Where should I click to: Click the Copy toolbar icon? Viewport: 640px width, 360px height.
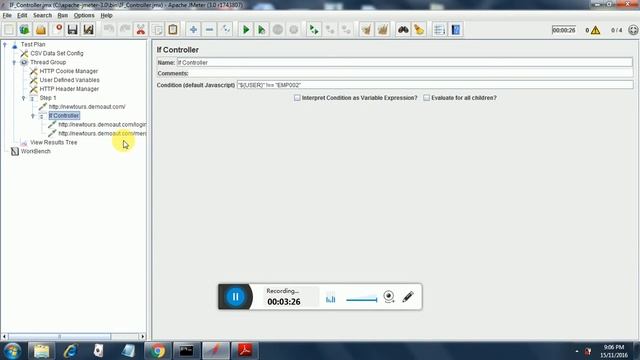click(x=157, y=29)
